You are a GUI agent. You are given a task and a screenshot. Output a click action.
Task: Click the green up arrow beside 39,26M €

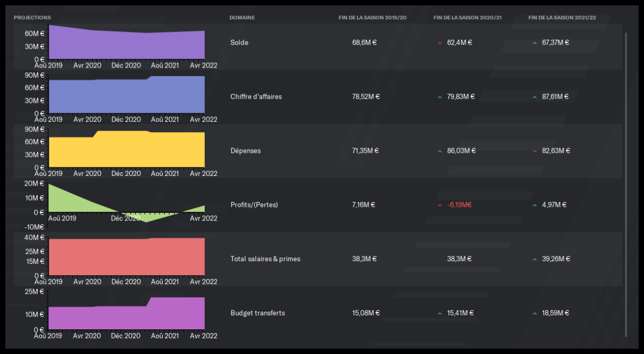535,259
